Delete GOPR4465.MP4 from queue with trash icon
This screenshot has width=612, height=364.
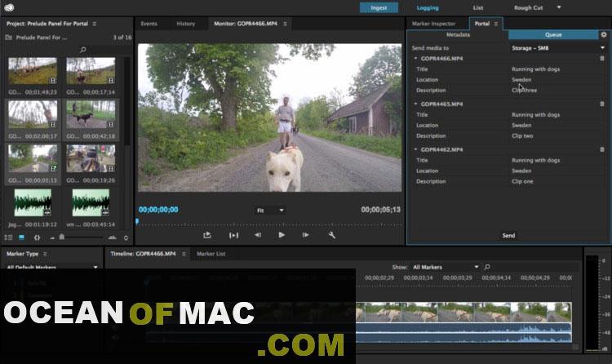point(602,104)
